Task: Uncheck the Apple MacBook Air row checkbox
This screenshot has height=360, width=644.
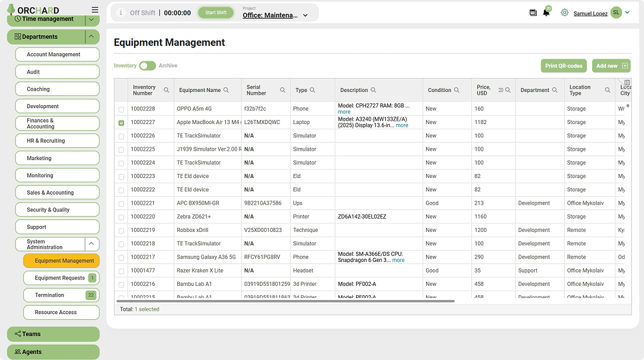Action: pos(121,123)
